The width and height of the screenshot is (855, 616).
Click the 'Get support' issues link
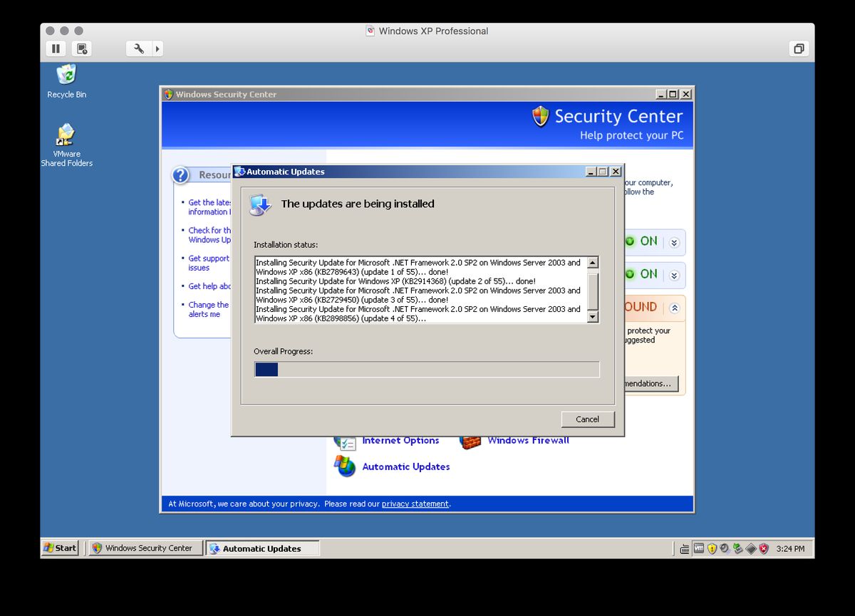(x=209, y=263)
